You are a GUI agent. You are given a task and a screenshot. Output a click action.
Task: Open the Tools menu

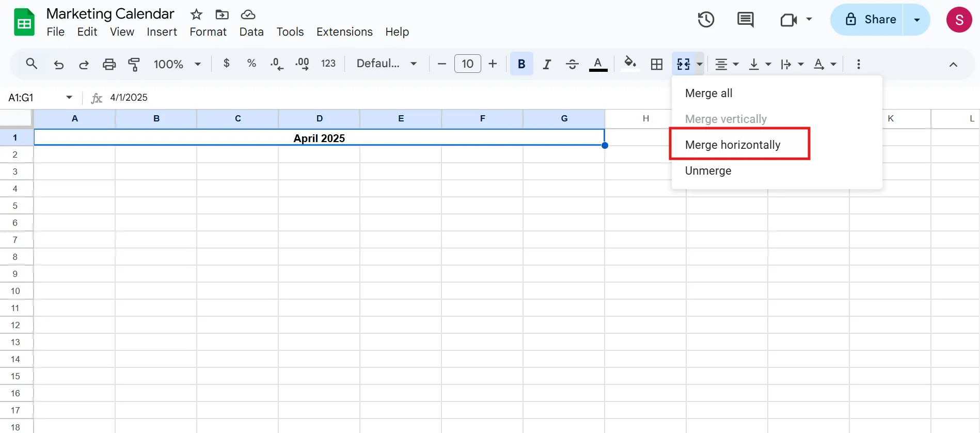290,32
